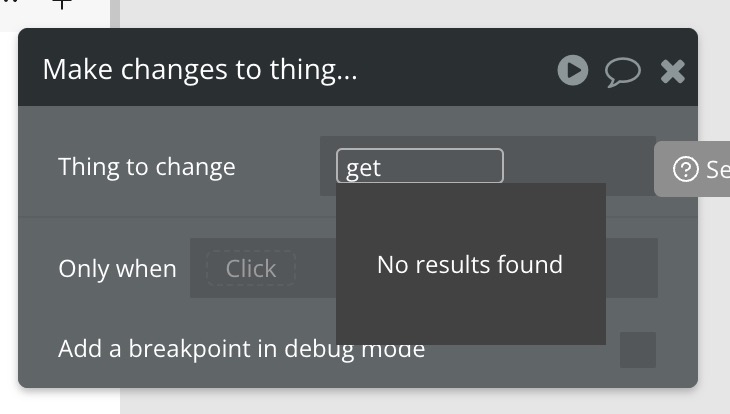Click the 'No results found' message
The height and width of the screenshot is (414, 730).
coord(470,265)
